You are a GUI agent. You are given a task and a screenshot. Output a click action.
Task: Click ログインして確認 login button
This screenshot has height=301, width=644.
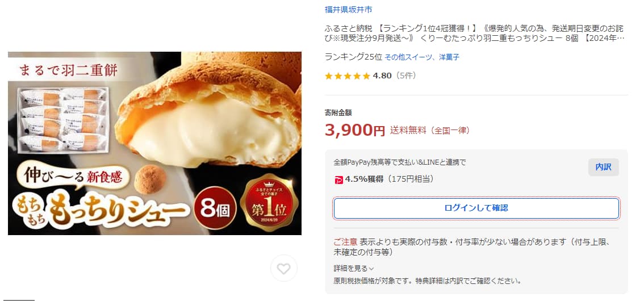(476, 208)
